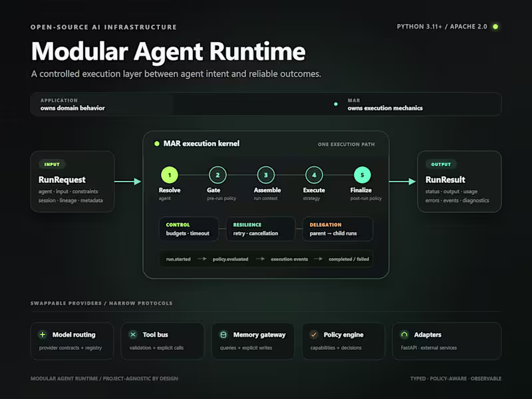Click TYPED · POLICY-AWARE · OBSERVABLE footer
Screen dimensions: 532x399
pos(456,378)
